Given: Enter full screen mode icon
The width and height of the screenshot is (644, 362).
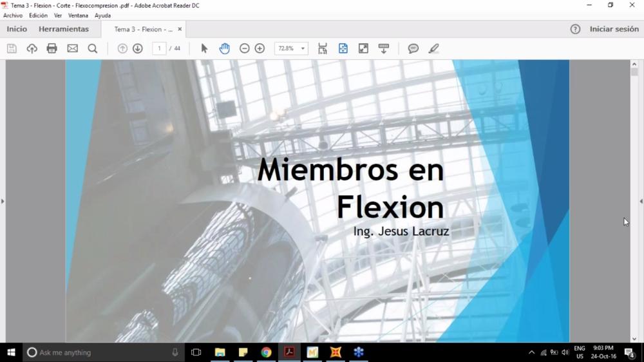Looking at the screenshot, I should [363, 48].
